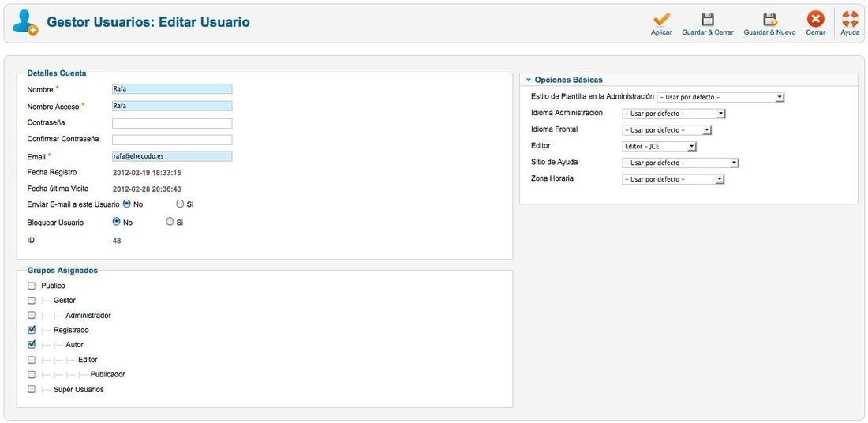Open the Idioma Administración dropdown
868x423 pixels.
pyautogui.click(x=674, y=114)
